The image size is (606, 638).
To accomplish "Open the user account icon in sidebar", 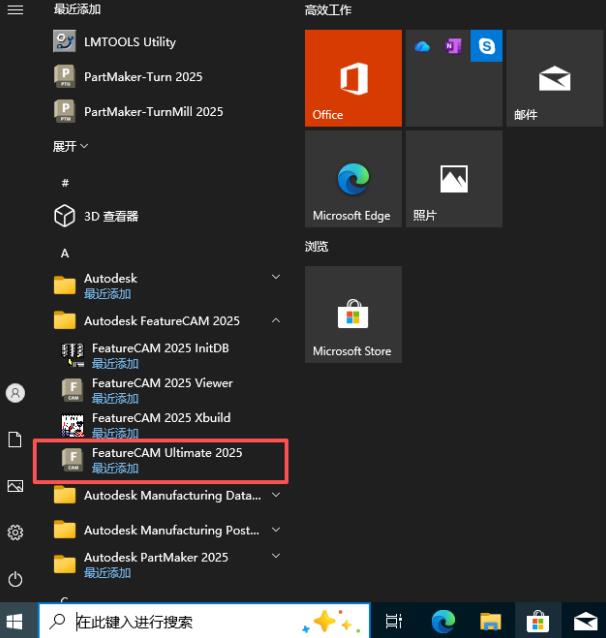I will [15, 393].
